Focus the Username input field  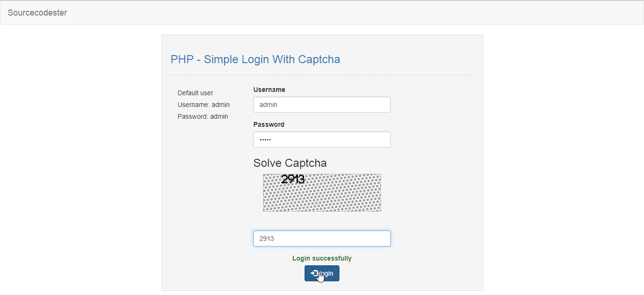coord(322,105)
